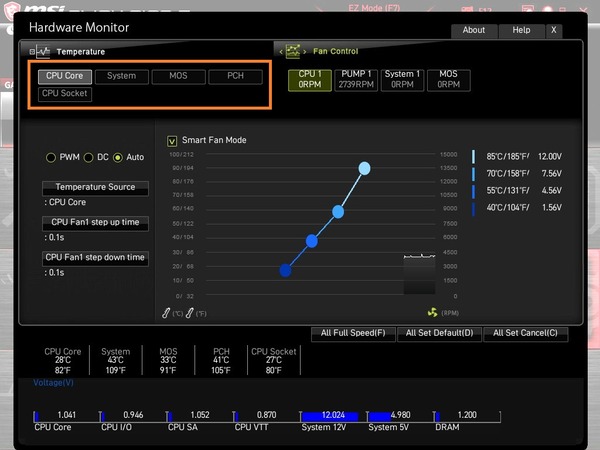
Task: Select MOS temperature tab
Action: tap(179, 76)
